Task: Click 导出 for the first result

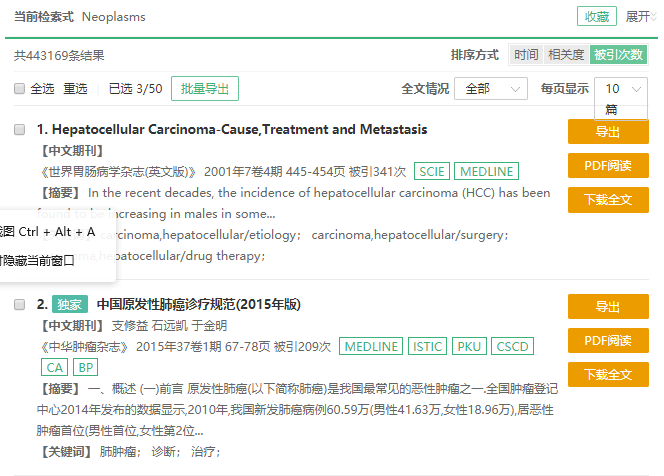Action: click(608, 132)
